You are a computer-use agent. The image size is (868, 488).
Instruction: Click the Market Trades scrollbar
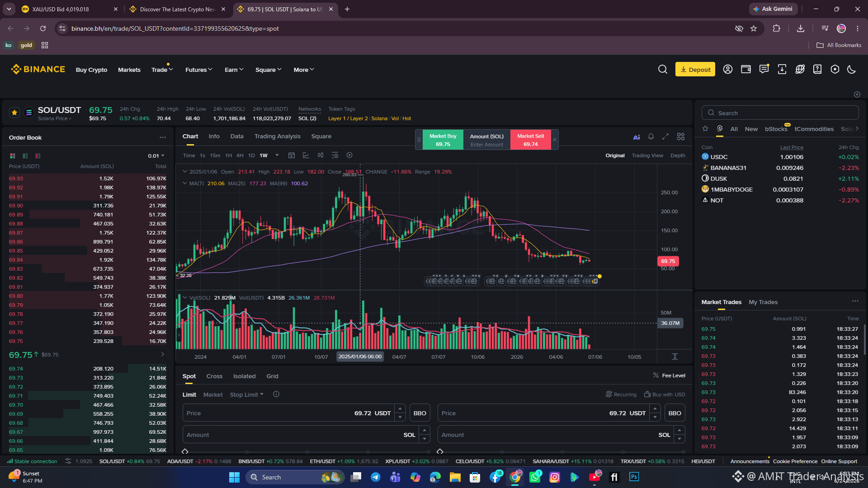tap(865, 340)
